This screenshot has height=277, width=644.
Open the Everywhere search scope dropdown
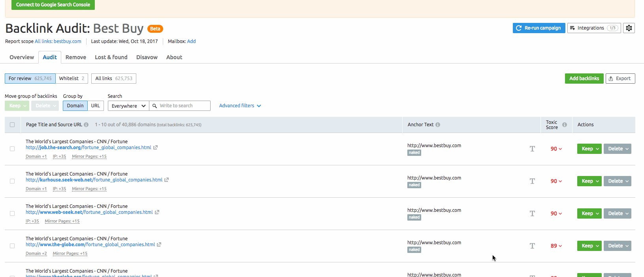click(x=128, y=106)
